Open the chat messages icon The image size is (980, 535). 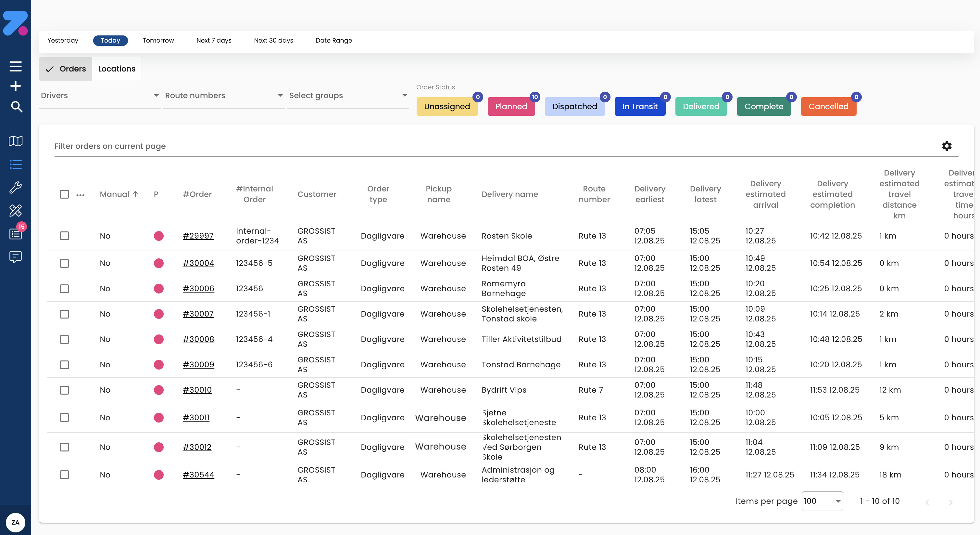pyautogui.click(x=16, y=257)
